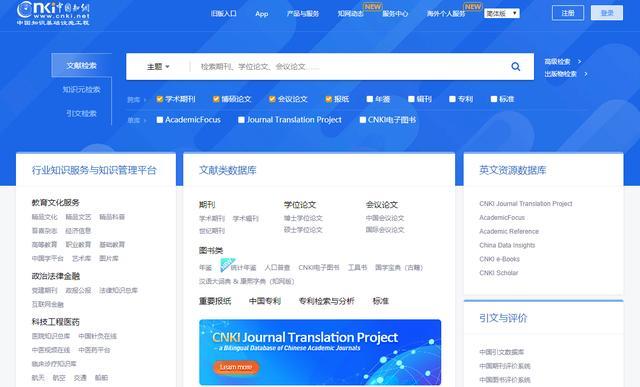The image size is (640, 387).
Task: Check the 辑刊 checkbox
Action: click(411, 99)
